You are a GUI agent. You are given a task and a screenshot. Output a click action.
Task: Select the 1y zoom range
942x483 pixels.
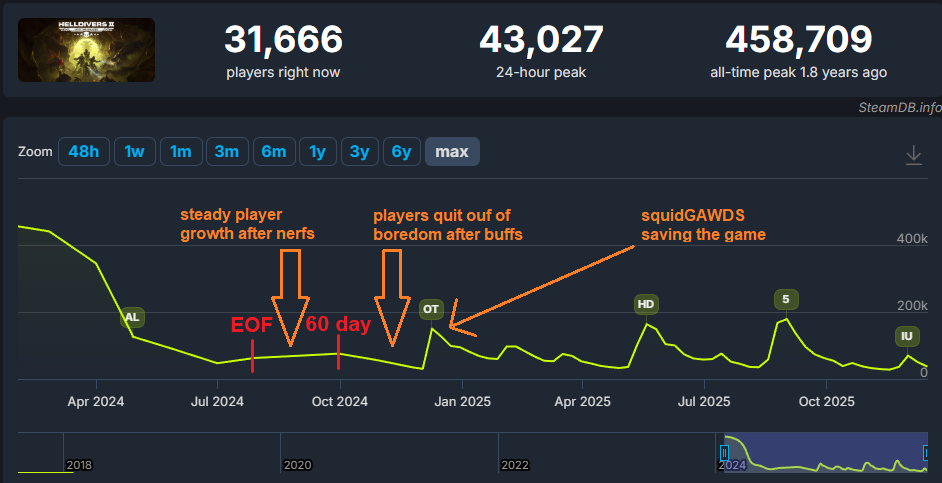coord(318,151)
